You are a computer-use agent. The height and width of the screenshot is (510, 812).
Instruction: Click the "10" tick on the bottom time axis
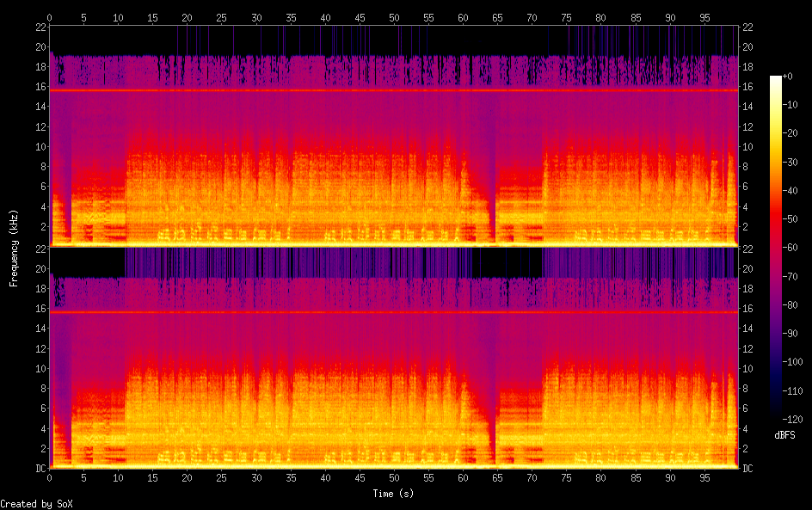click(118, 477)
